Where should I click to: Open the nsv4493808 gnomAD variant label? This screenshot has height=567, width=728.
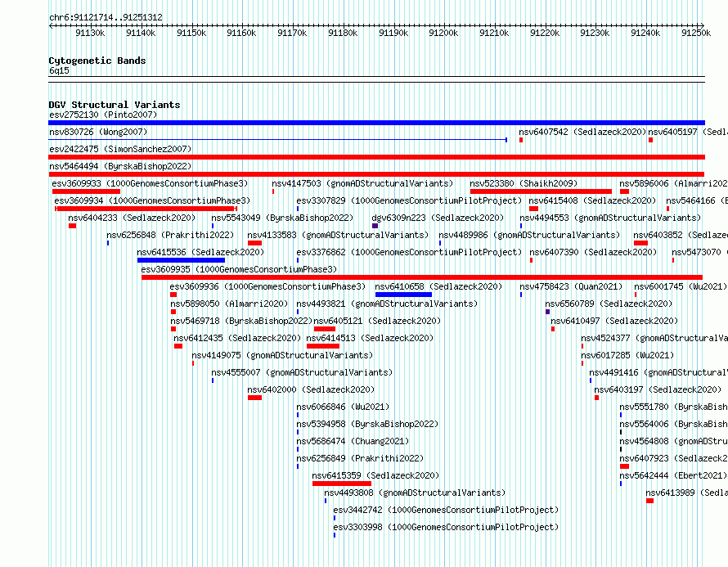click(415, 493)
